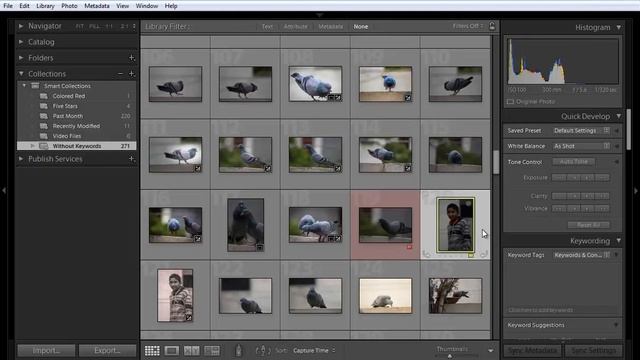
Task: Click the Import button
Action: coord(46,350)
